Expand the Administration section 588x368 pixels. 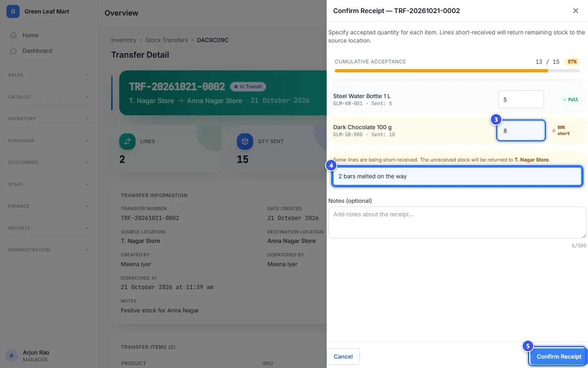tap(49, 250)
